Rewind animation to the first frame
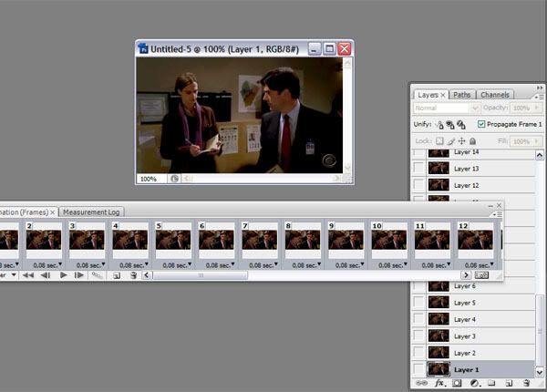 pyautogui.click(x=28, y=275)
